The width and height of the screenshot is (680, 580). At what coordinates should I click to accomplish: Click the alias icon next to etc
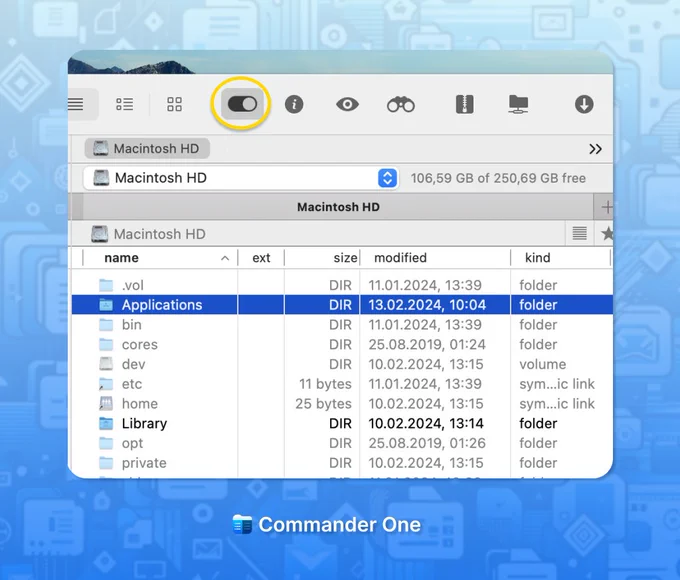[x=106, y=384]
